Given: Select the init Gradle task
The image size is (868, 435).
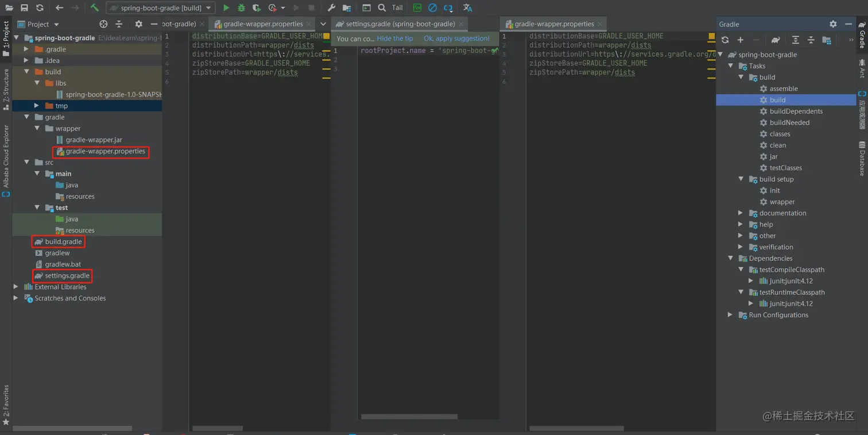Looking at the screenshot, I should coord(775,191).
